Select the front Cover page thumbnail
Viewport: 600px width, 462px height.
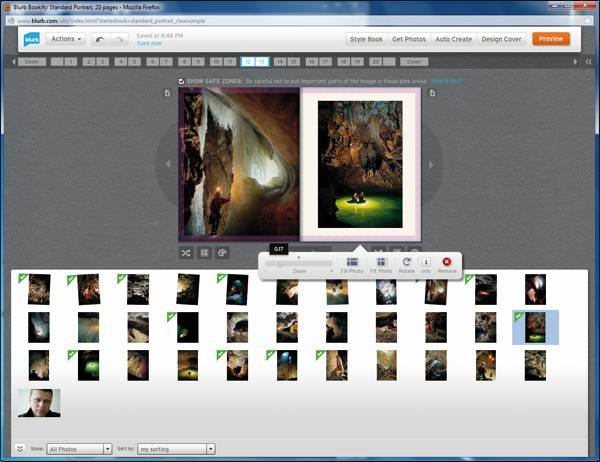32,62
